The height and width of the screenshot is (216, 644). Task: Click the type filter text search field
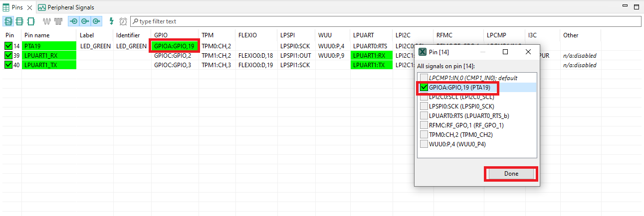tap(384, 21)
